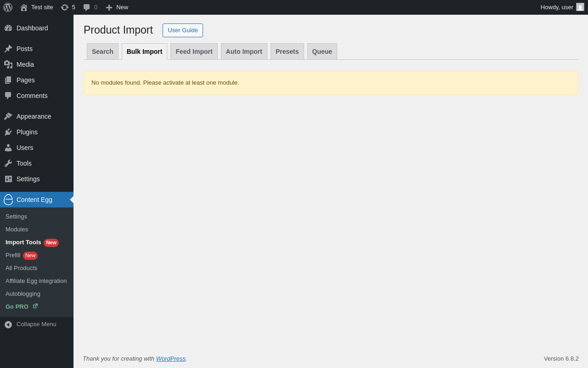Image resolution: width=588 pixels, height=368 pixels.
Task: Click the Plugins plug icon
Action: tap(8, 132)
